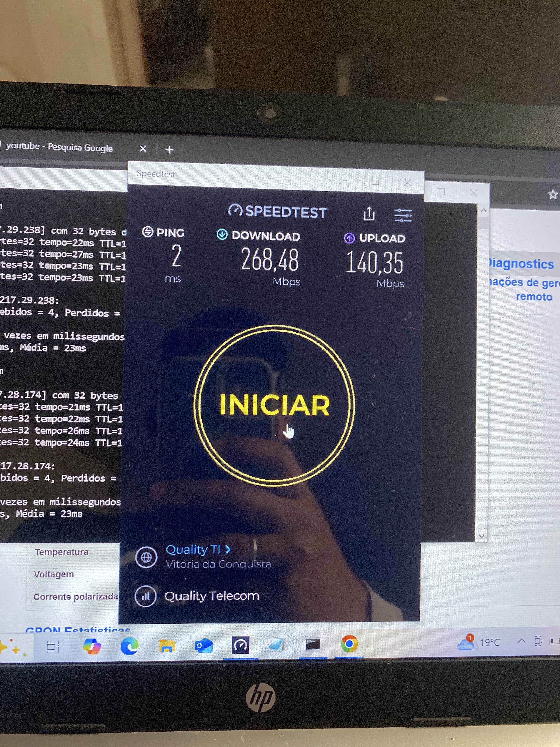
Task: Click the PING result icon
Action: click(148, 232)
